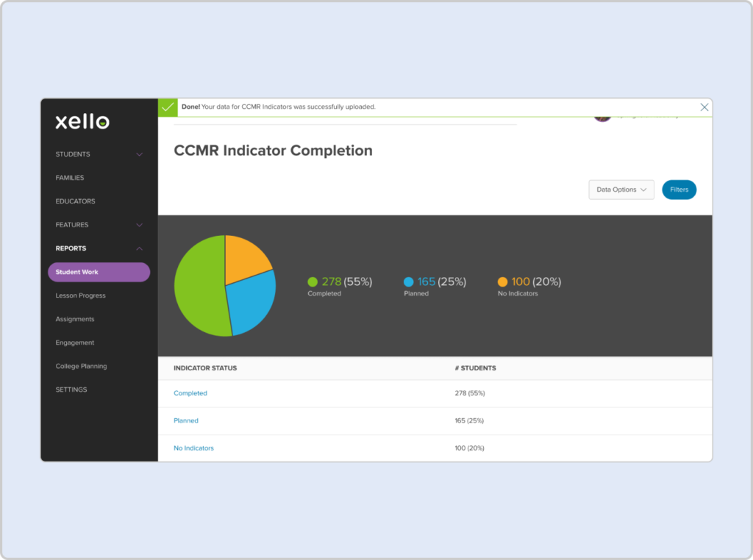Screen dimensions: 753x560
Task: Click the orange No Indicators legend dot
Action: pyautogui.click(x=502, y=281)
